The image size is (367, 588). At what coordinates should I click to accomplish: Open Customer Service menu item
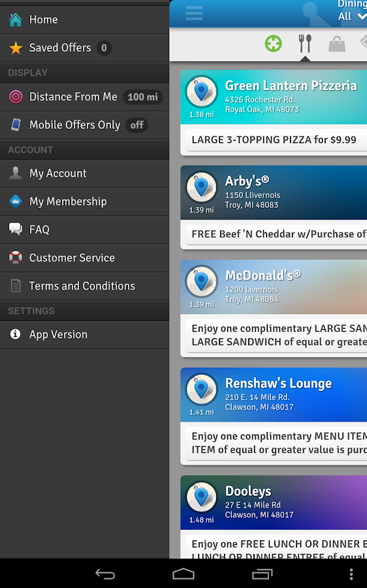tap(84, 257)
